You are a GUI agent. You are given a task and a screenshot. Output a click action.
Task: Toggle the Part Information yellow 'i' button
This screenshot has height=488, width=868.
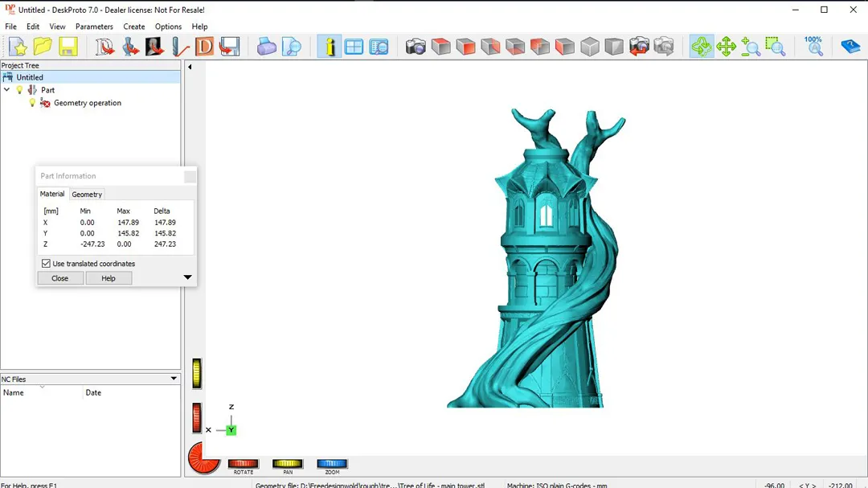click(x=330, y=47)
